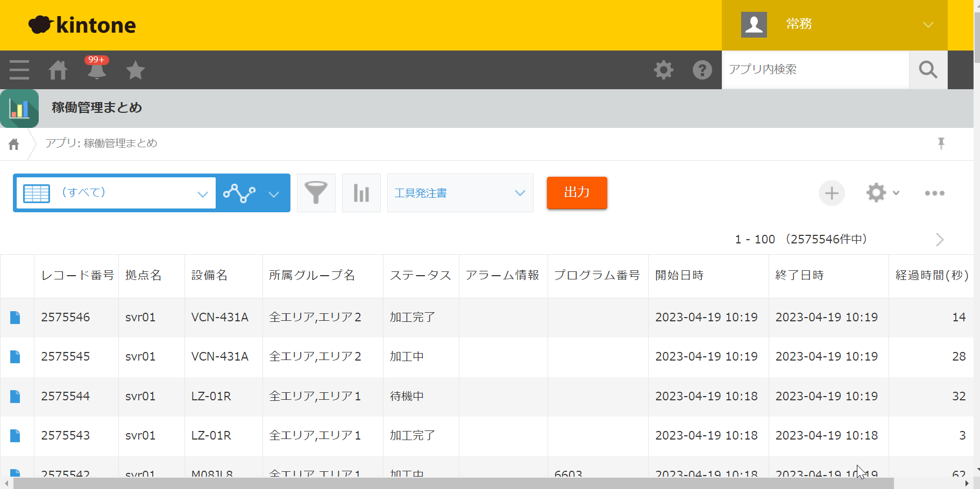The height and width of the screenshot is (489, 980).
Task: Pin the breadcrumb bar with pushpin icon
Action: point(941,143)
